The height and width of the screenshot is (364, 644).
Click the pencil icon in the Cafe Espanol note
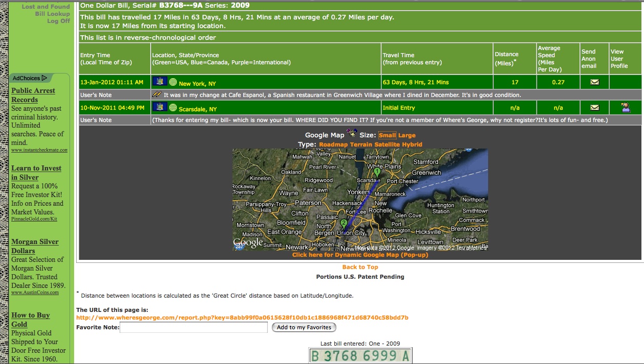(157, 94)
